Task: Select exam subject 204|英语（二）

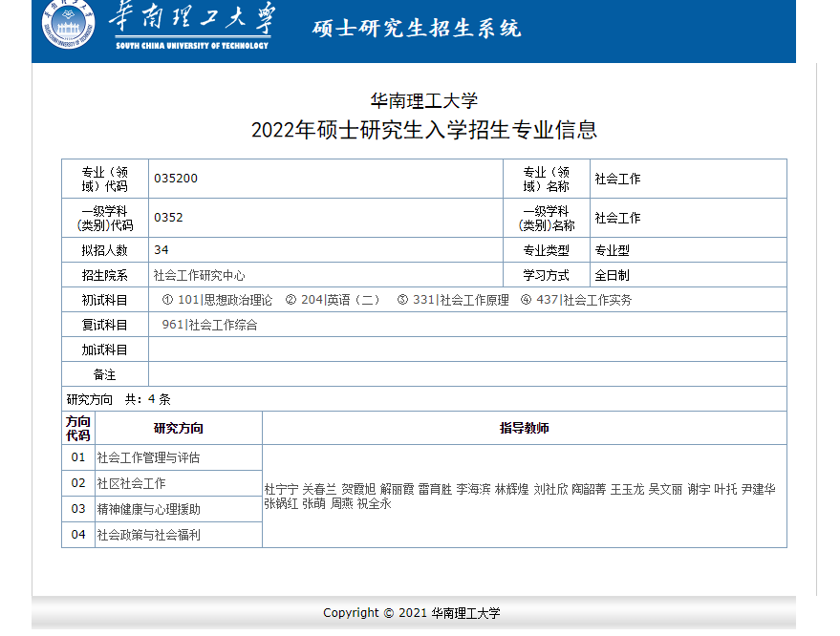Action: coord(340,300)
